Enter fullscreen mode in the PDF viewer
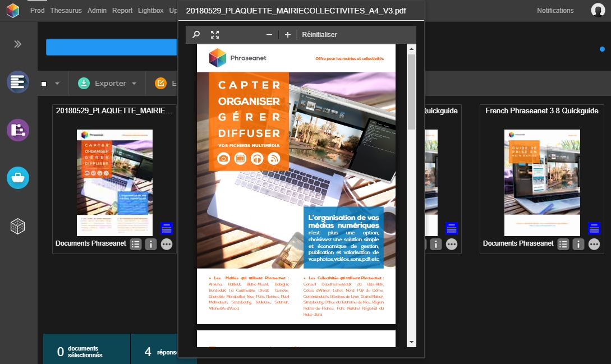 tap(215, 35)
